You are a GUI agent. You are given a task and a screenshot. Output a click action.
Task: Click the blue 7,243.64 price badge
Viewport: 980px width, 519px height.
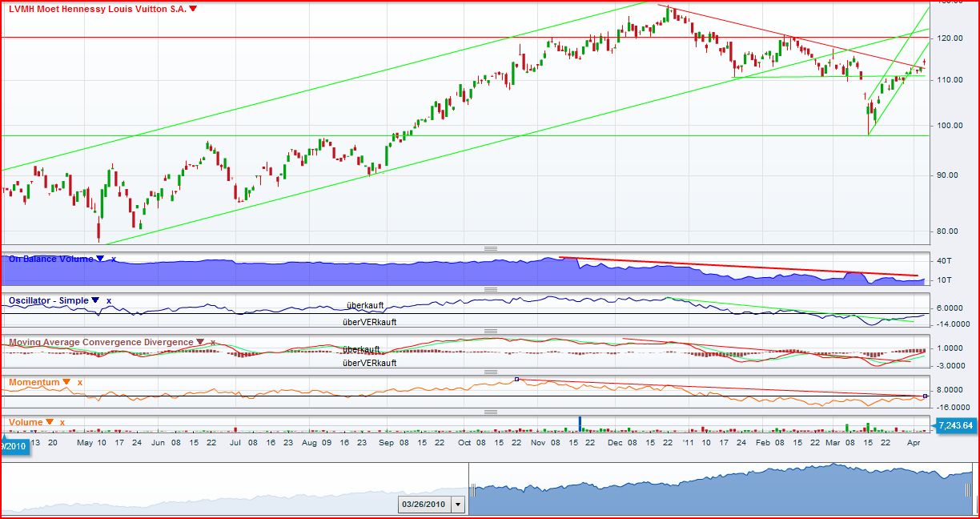coord(958,427)
